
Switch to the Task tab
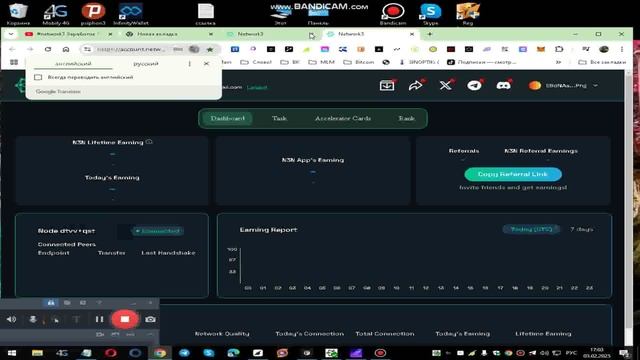coord(279,118)
